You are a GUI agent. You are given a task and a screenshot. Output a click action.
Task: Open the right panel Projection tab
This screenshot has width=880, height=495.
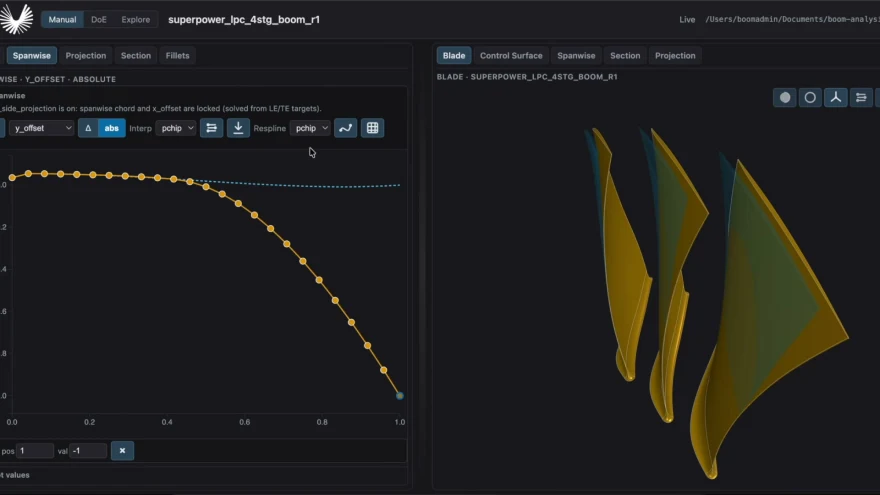coord(675,56)
